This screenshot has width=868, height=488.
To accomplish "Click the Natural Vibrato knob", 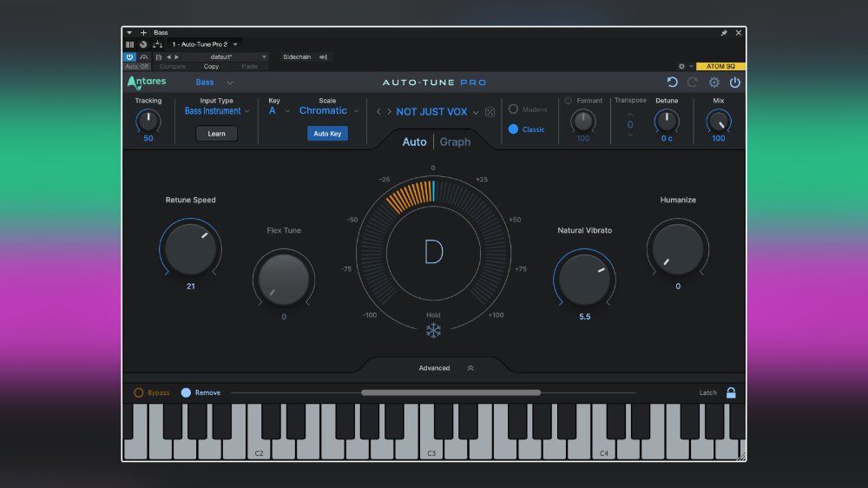I will click(584, 280).
